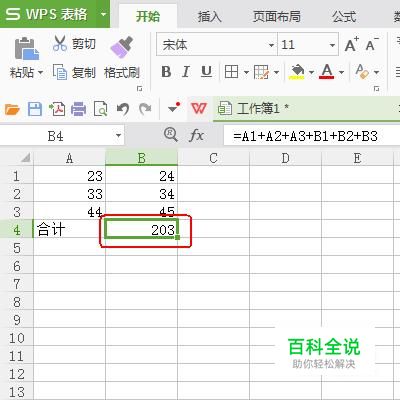This screenshot has width=400, height=400.
Task: Click cell A4 labeled 合计
Action: tap(69, 229)
